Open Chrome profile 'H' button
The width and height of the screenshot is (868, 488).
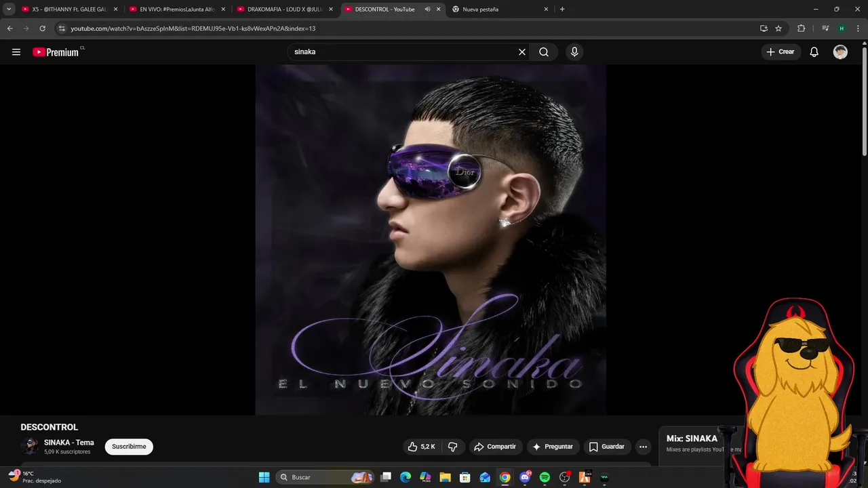point(842,28)
